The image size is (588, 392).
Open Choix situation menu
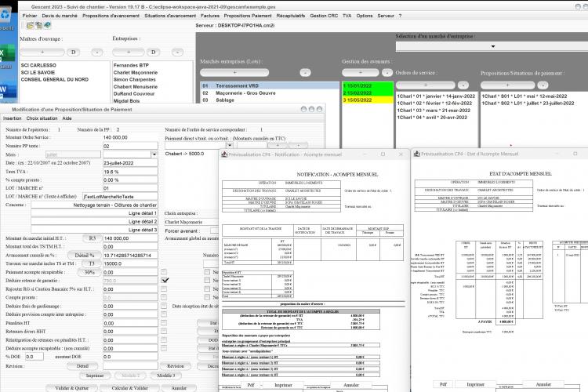[x=42, y=118]
